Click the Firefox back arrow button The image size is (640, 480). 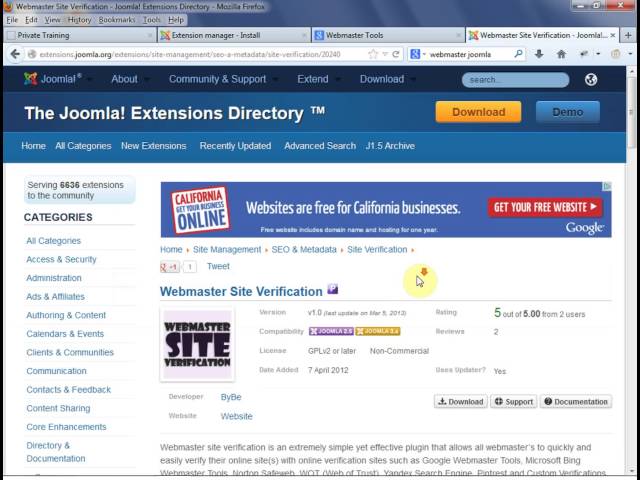(15, 54)
